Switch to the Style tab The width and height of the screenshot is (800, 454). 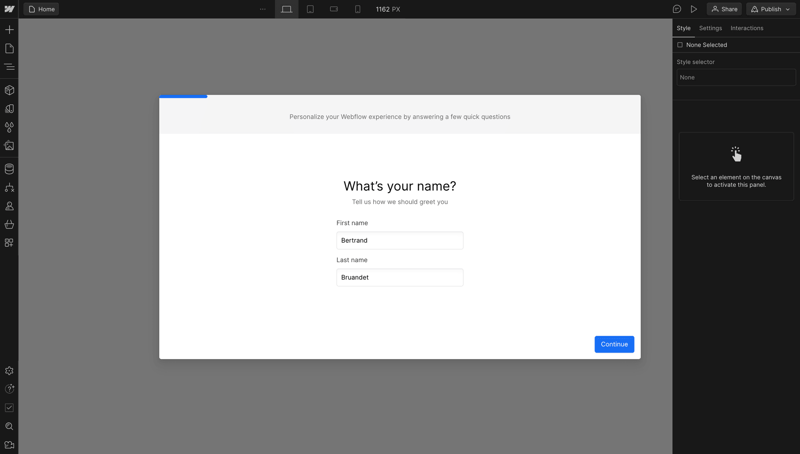(684, 28)
